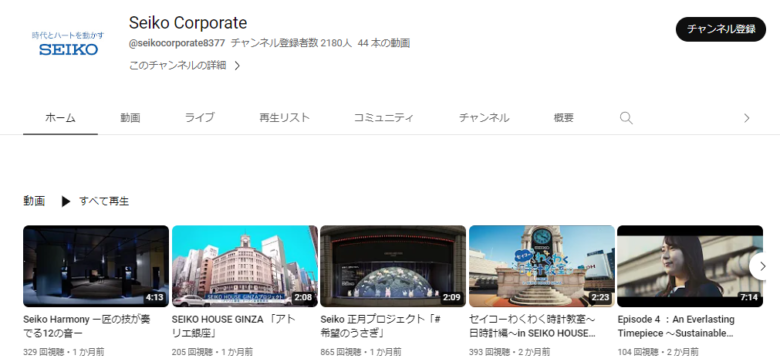
Task: Click the 2:08 duration badge
Action: point(302,298)
